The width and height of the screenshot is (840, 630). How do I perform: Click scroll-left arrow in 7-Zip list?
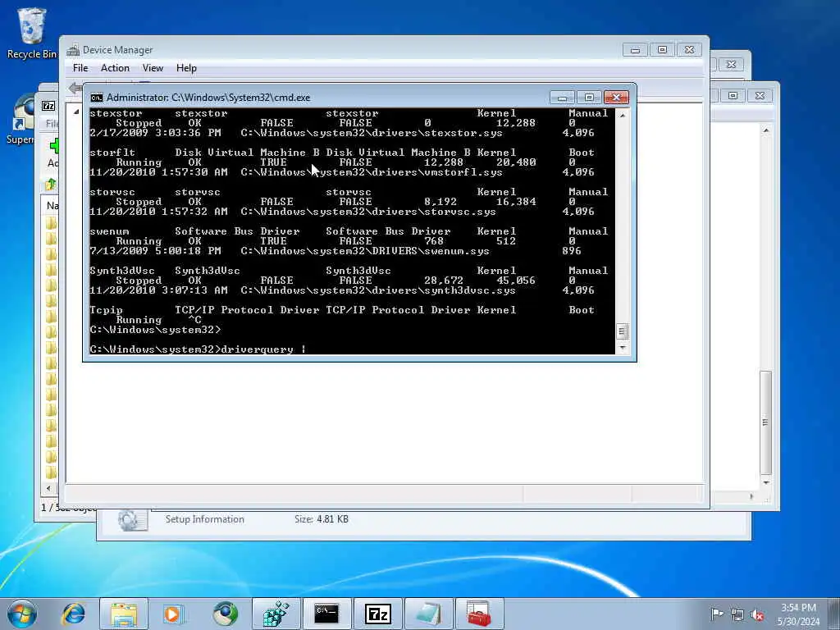click(48, 488)
